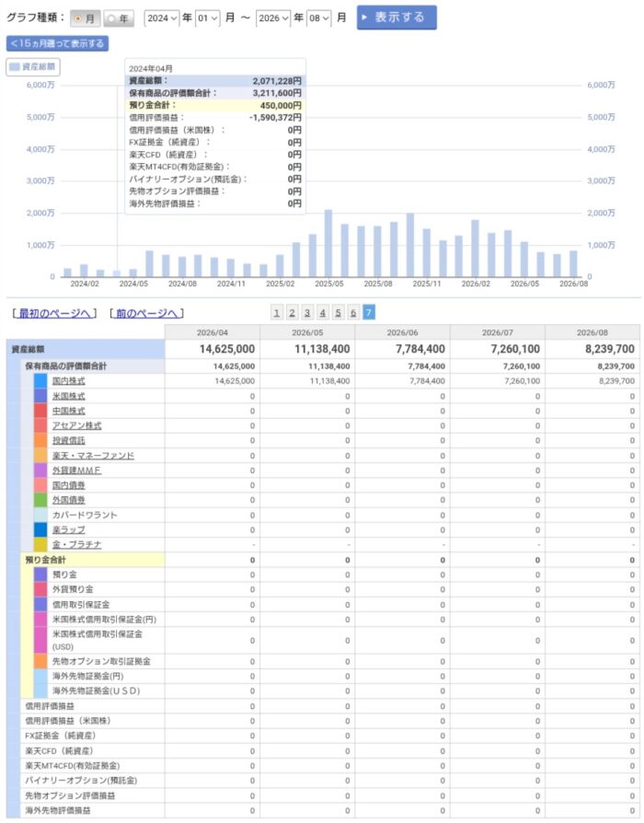Click the 楽天CFD（純資産） row label
Image resolution: width=644 pixels, height=823 pixels.
(59, 751)
